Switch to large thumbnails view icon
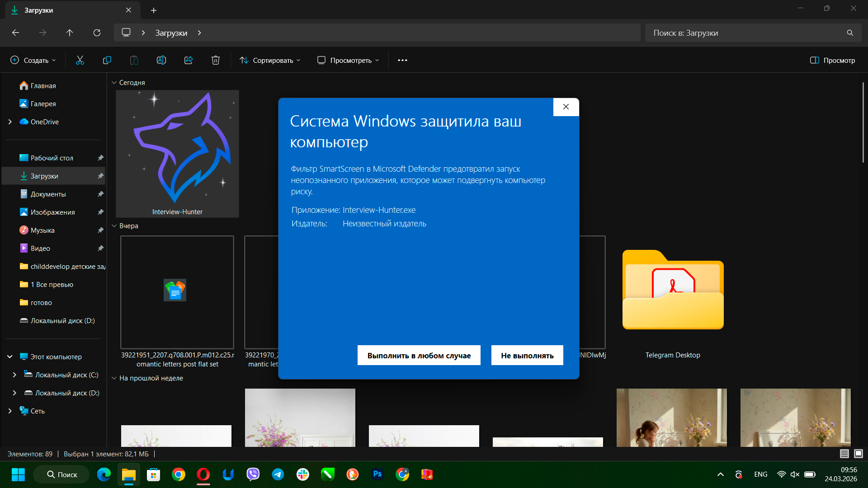Screen dimensions: 868x488 859,454
